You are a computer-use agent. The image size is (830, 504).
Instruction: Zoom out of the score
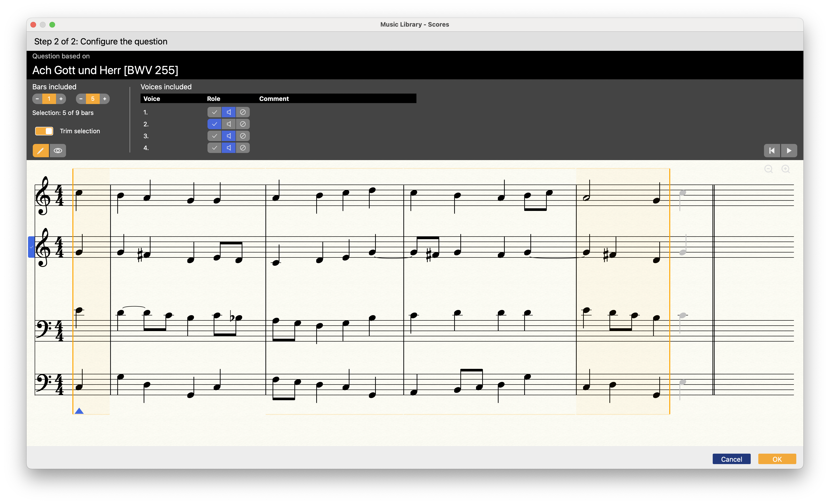768,169
